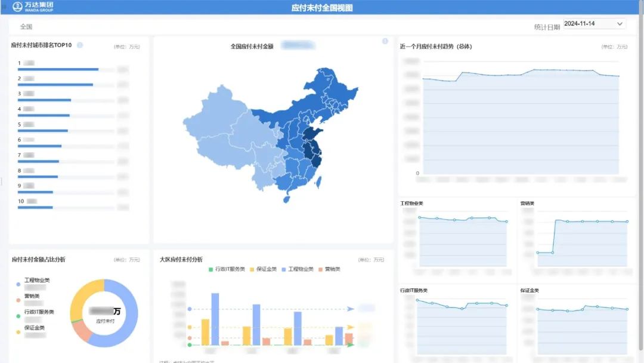Click blue arrow marker on 大区 bar chart
Screen dimensions: 644x363
(351, 309)
